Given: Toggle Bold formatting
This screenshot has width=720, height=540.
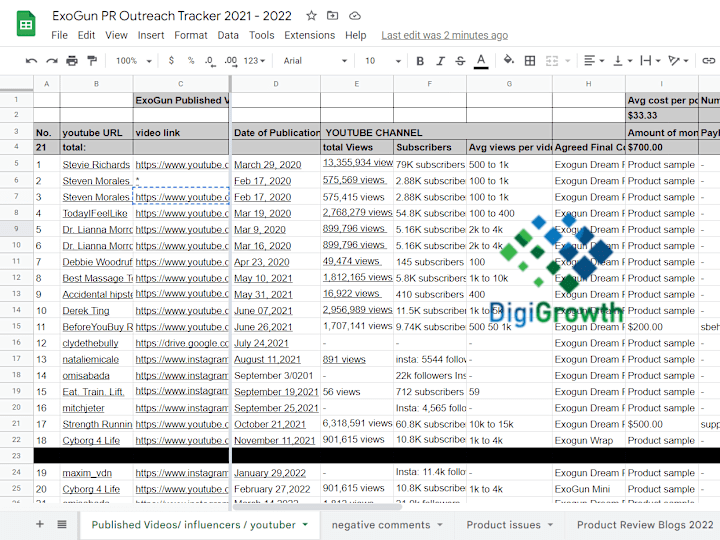Looking at the screenshot, I should (x=420, y=61).
